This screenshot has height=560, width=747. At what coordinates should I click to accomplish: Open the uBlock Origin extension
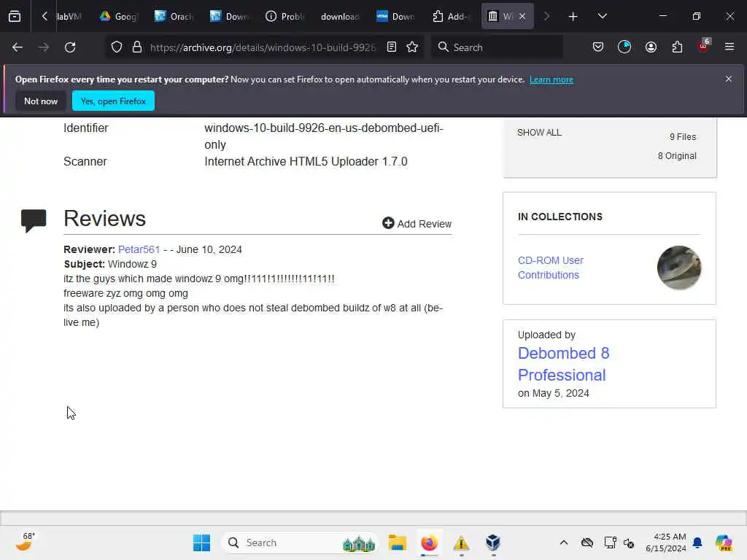point(704,46)
